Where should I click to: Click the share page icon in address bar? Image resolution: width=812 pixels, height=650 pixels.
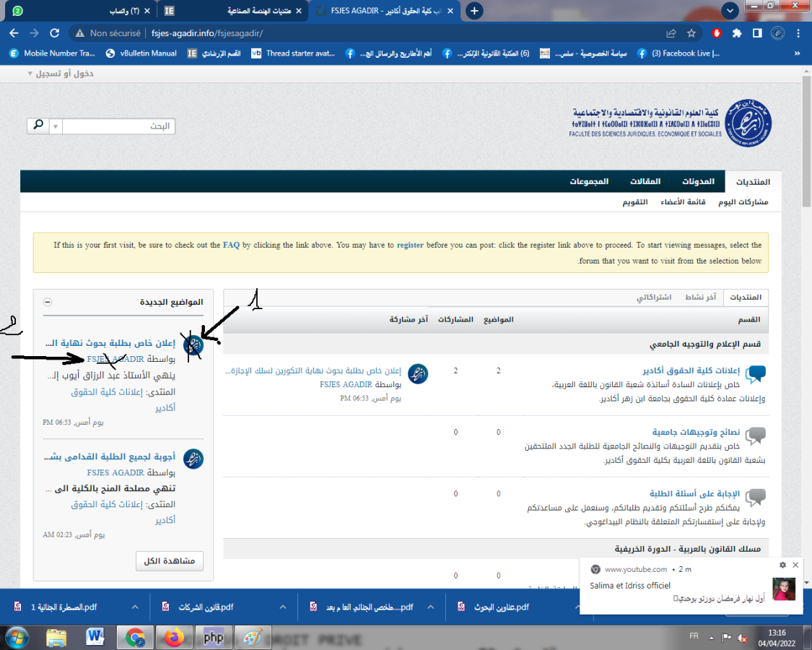[x=671, y=33]
